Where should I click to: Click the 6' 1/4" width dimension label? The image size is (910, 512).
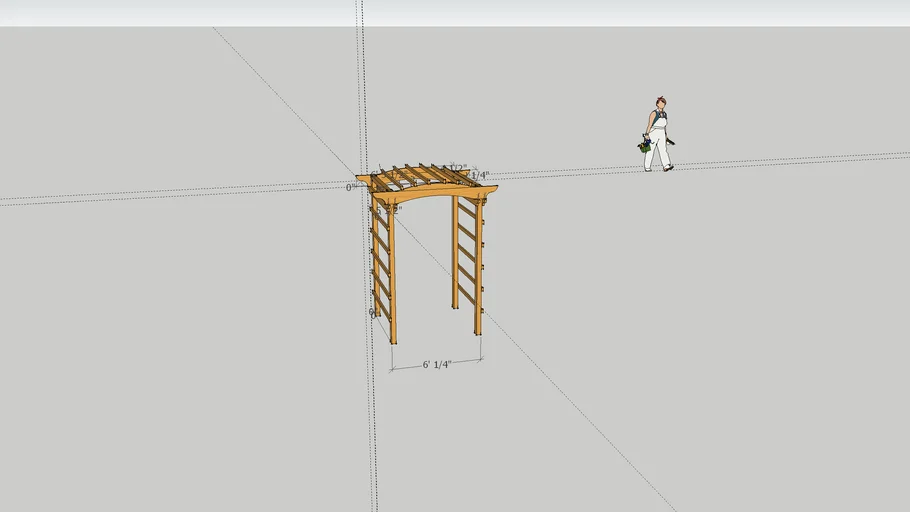coord(436,365)
